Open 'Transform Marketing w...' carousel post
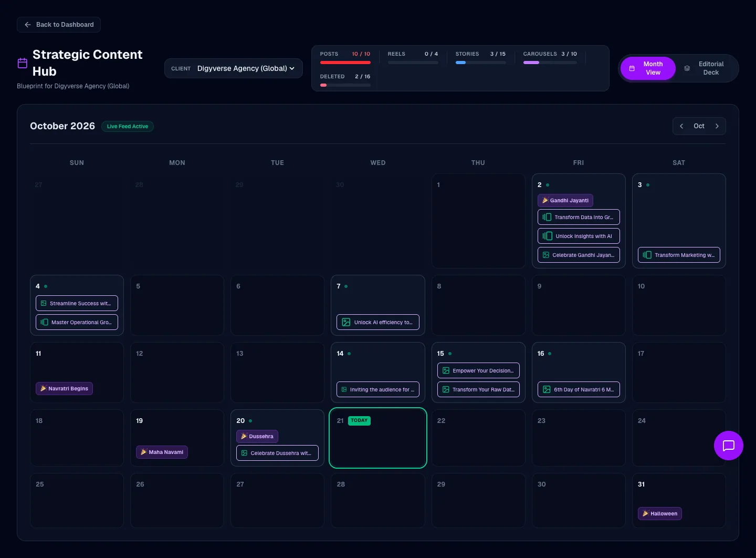This screenshot has height=558, width=756. click(679, 255)
